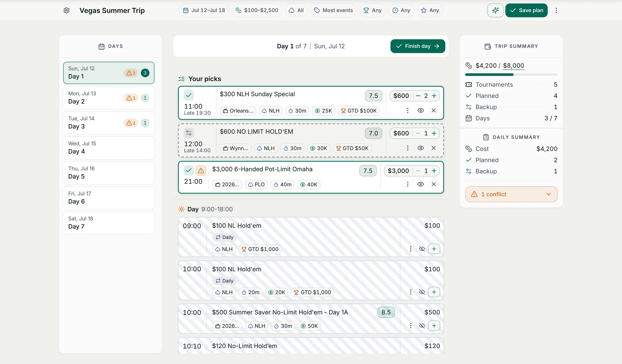622x364 pixels.
Task: Open more options for $300 NLH Sunday Special
Action: [x=408, y=111]
